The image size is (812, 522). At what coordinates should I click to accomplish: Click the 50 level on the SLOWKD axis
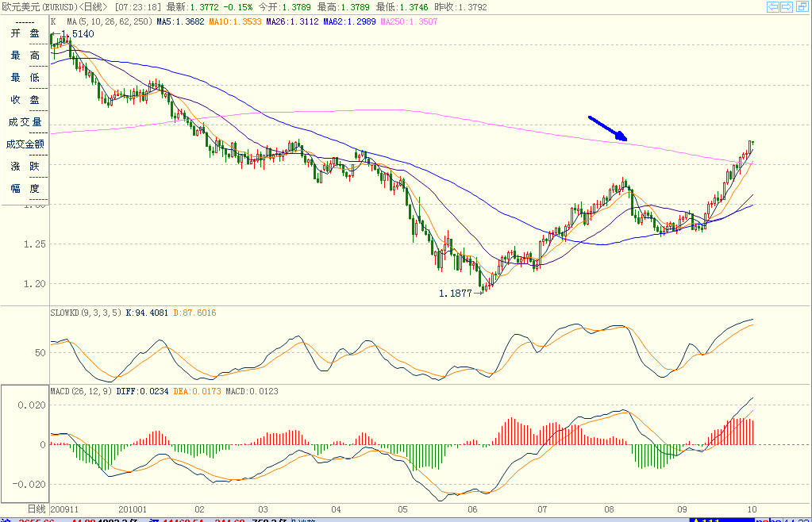pyautogui.click(x=40, y=353)
